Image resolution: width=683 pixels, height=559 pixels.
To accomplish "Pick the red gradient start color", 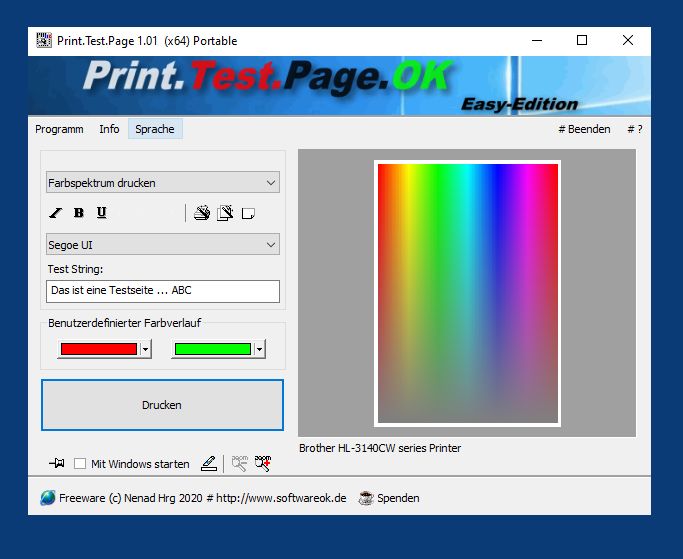I will coord(99,349).
